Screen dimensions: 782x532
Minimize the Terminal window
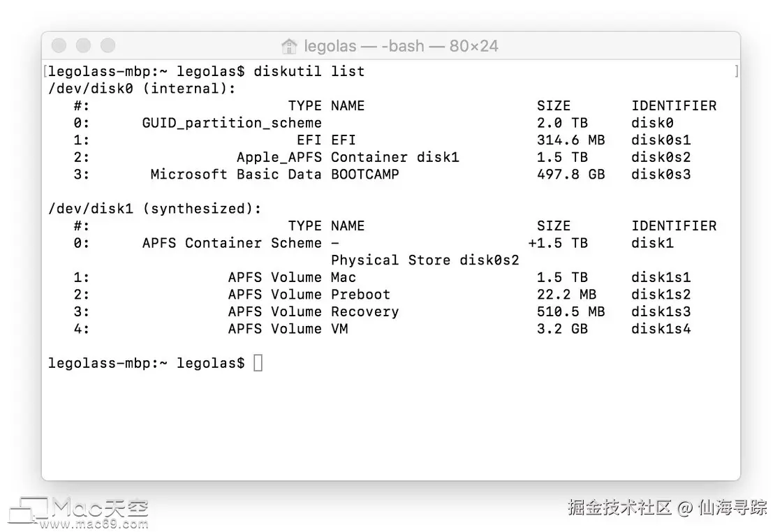[84, 46]
